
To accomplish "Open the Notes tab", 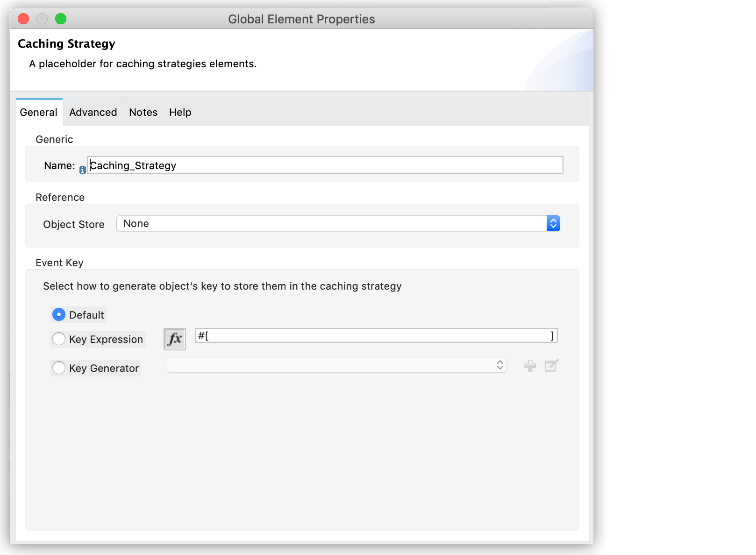I will click(x=143, y=112).
